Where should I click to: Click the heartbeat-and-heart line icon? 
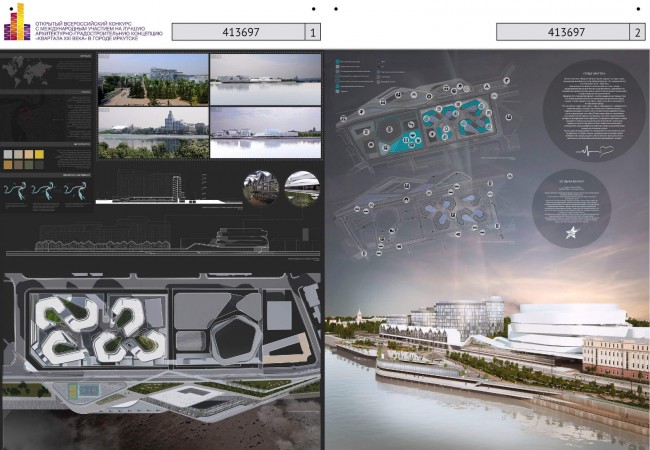click(x=596, y=150)
